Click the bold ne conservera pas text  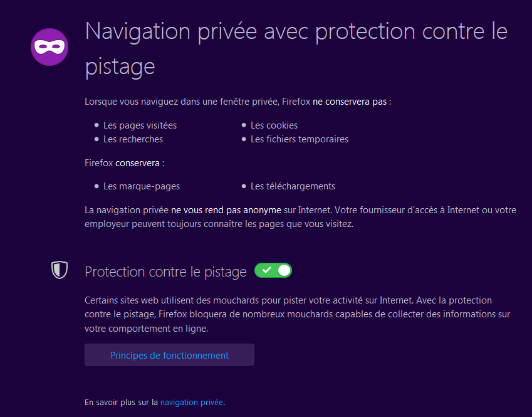[x=350, y=102]
